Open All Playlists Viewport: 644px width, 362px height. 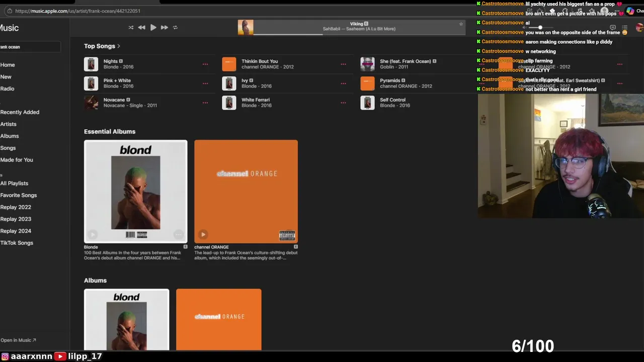click(14, 184)
